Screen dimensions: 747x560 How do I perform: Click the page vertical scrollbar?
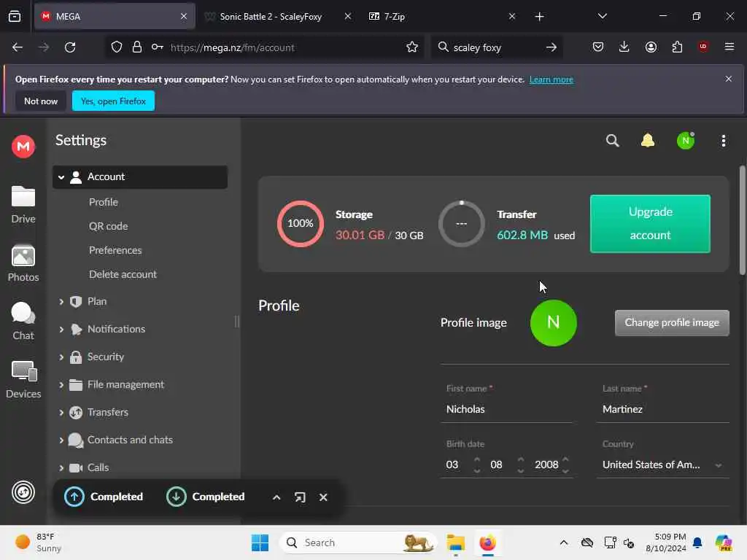(742, 220)
